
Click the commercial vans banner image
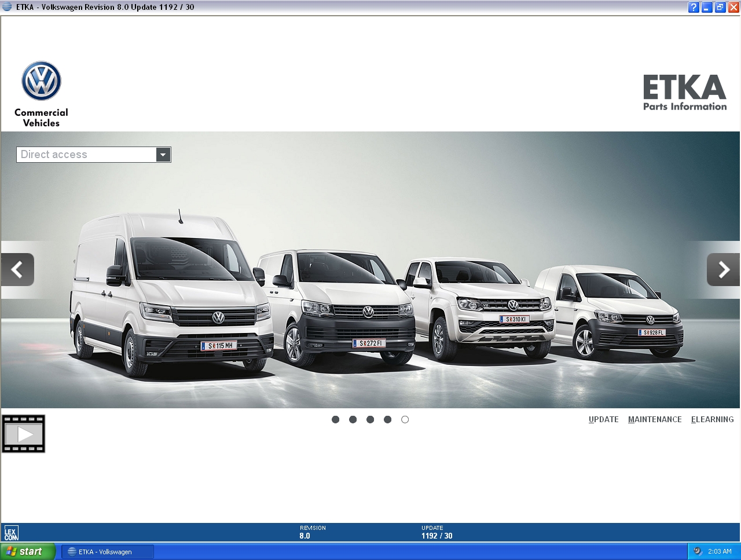point(370,270)
